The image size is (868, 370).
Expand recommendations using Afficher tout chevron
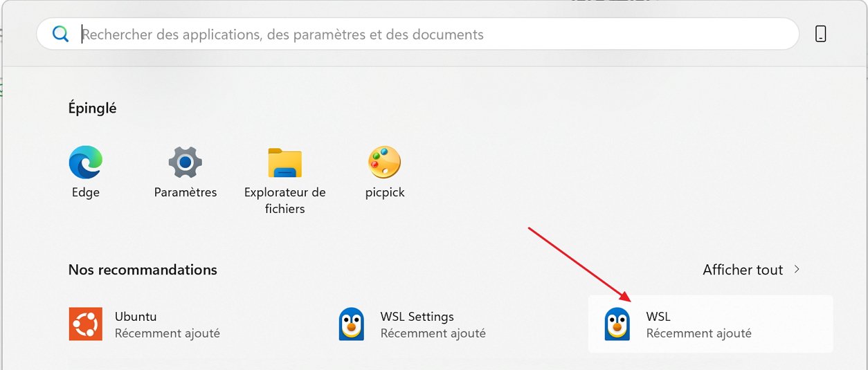point(797,269)
